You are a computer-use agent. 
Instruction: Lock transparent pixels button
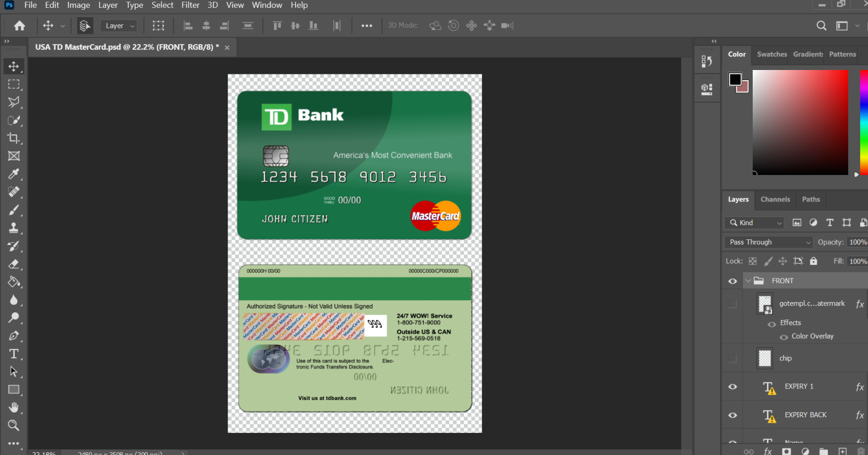click(753, 261)
